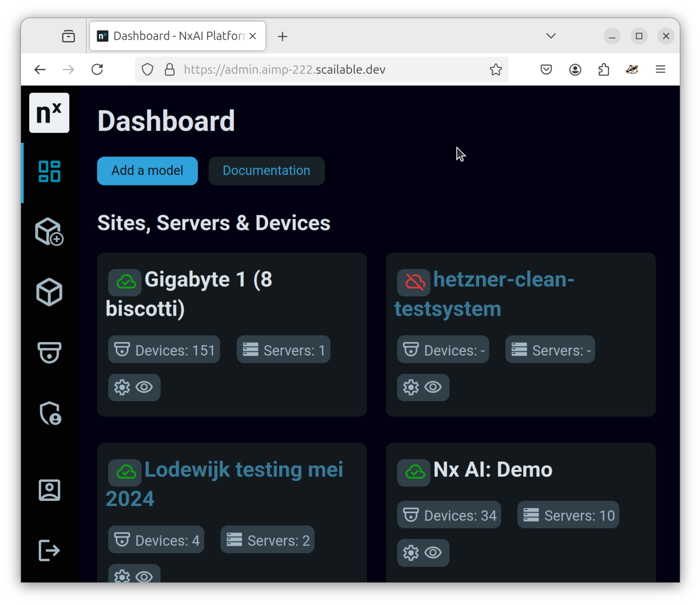Open the devices camera icon in sidebar
This screenshot has width=700, height=605.
[49, 353]
